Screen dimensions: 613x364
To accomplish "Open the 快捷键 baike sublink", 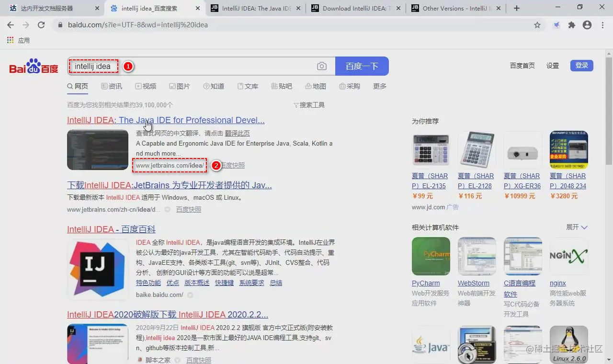I will click(224, 283).
